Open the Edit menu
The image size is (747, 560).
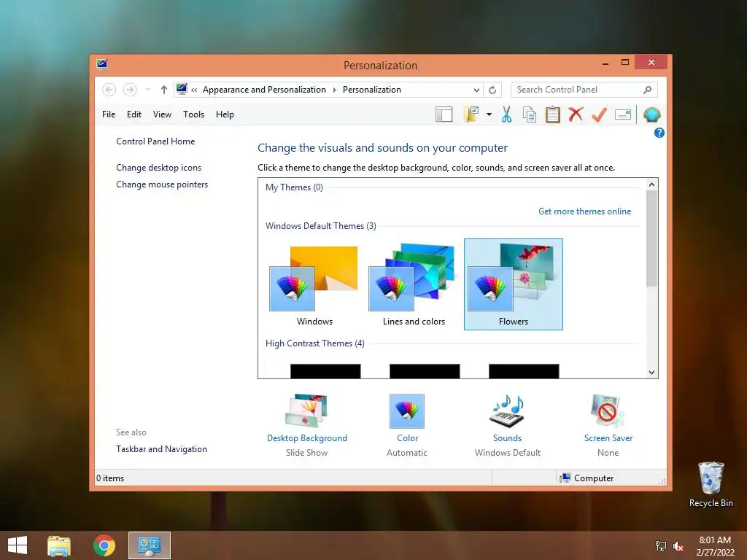pos(134,114)
